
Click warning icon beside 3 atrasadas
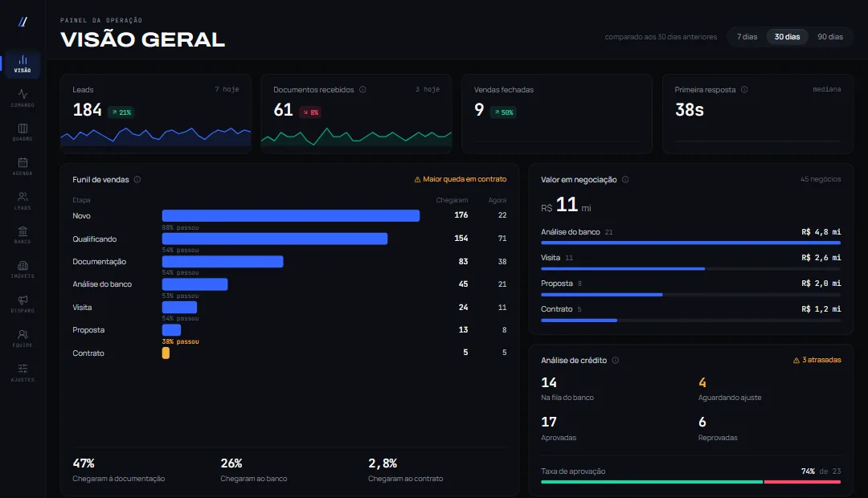[796, 360]
